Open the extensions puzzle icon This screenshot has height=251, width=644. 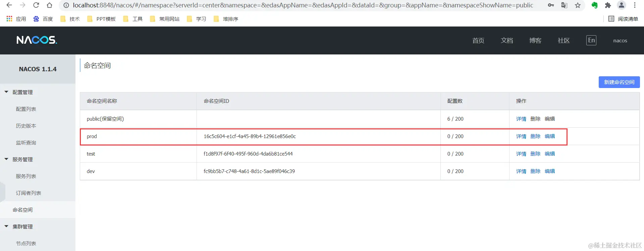608,5
